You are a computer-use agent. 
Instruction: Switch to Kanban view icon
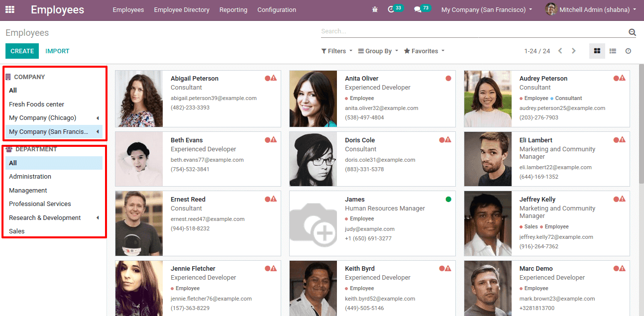pos(597,51)
